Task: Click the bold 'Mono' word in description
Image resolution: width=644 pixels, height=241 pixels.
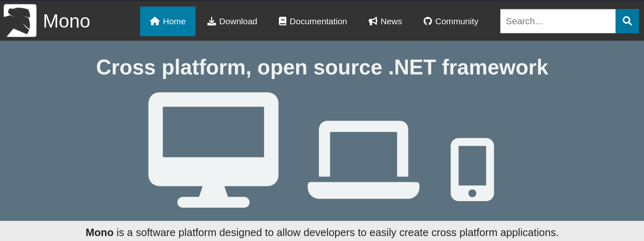Action: pyautogui.click(x=99, y=232)
